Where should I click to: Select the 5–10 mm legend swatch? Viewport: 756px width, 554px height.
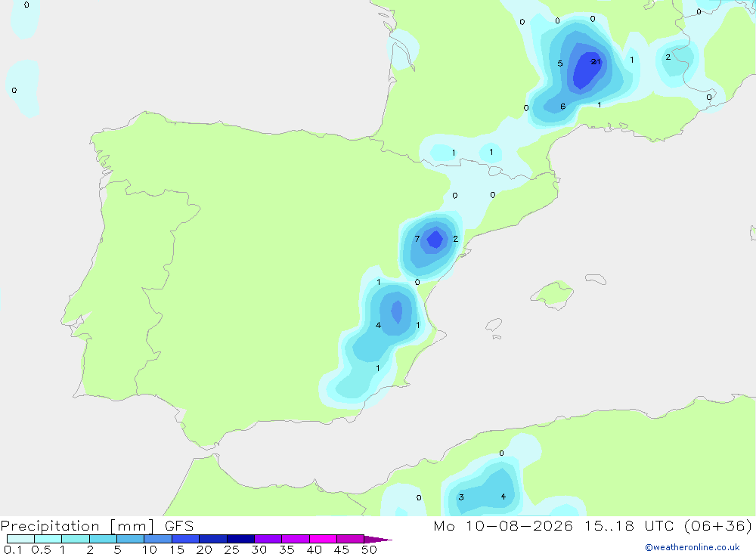click(x=131, y=539)
